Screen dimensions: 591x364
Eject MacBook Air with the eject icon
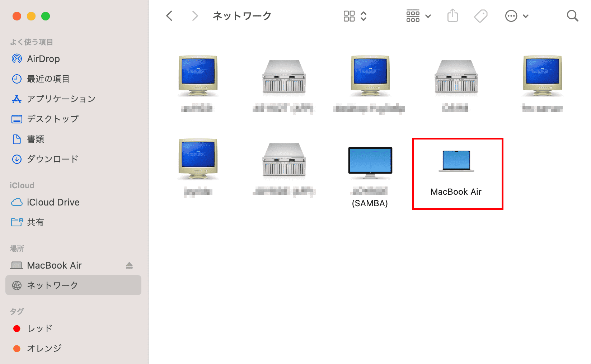click(130, 265)
